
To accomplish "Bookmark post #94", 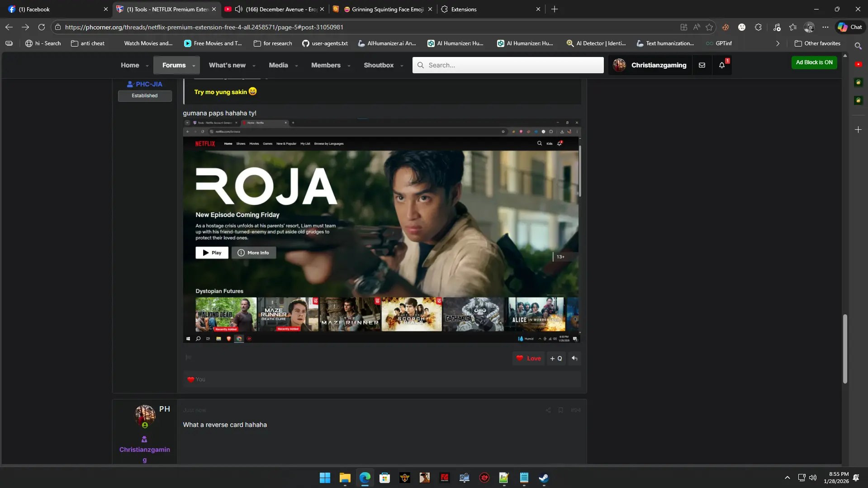I will tap(561, 410).
